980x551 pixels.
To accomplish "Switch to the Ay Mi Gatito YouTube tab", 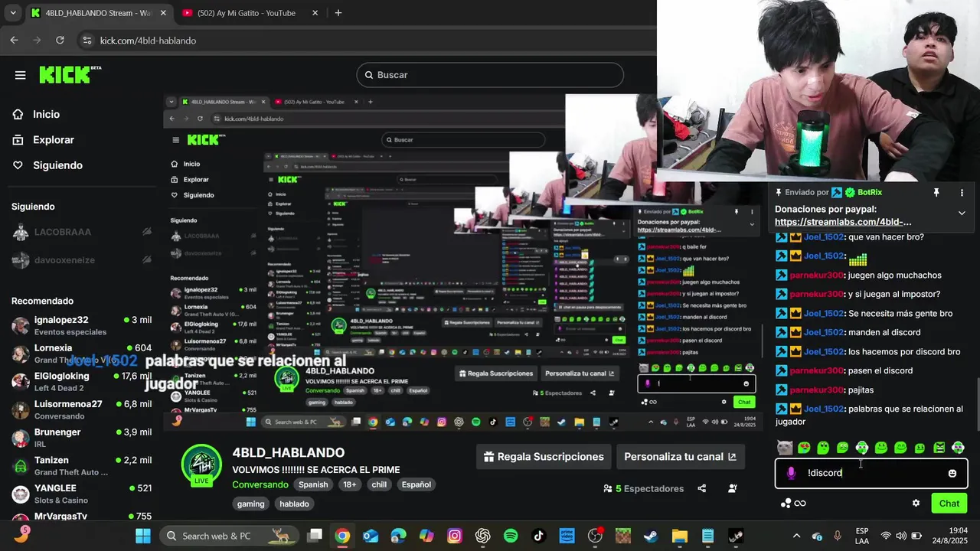I will pos(247,13).
